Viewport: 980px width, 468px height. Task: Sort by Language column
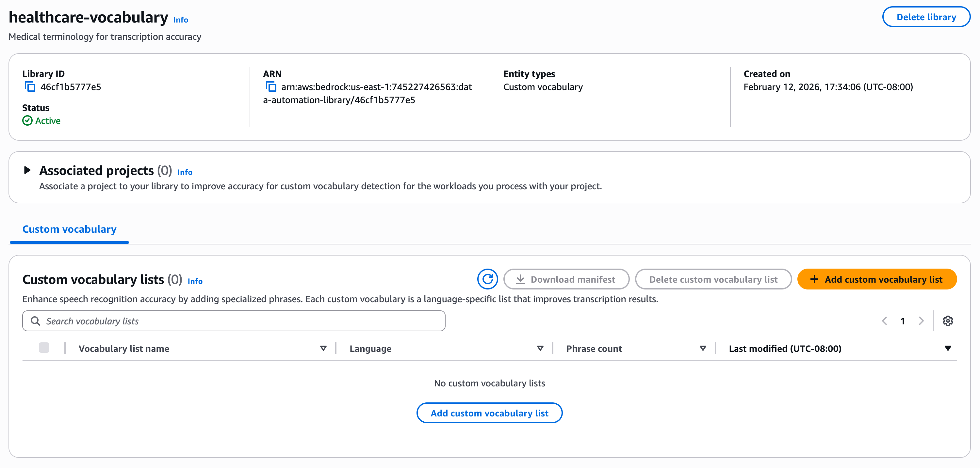point(540,349)
